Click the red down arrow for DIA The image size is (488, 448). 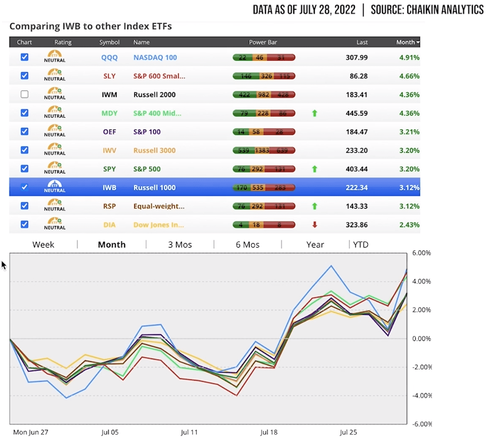314,225
